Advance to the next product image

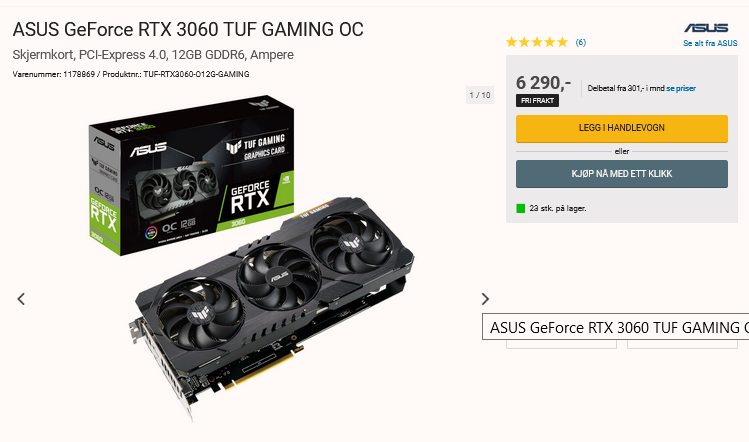coord(485,299)
